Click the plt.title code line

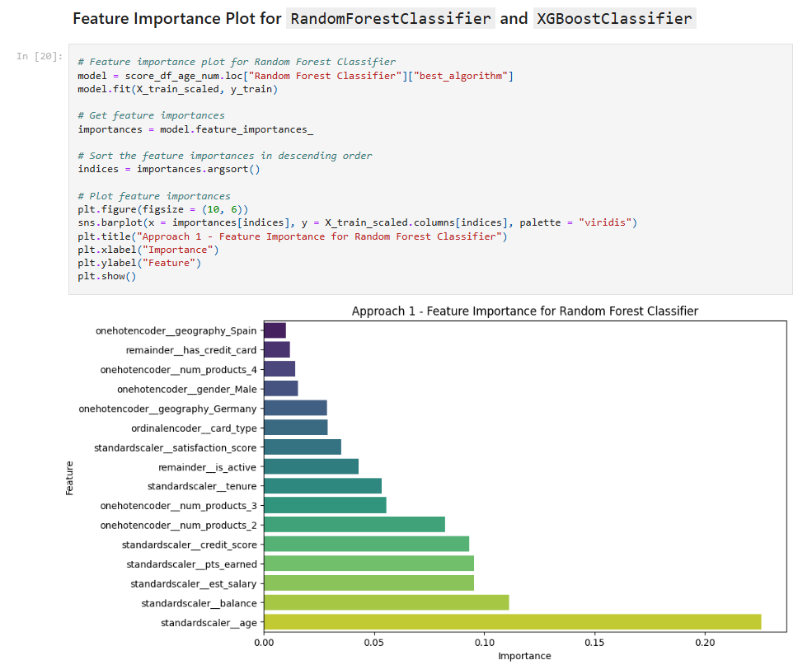[x=293, y=236]
